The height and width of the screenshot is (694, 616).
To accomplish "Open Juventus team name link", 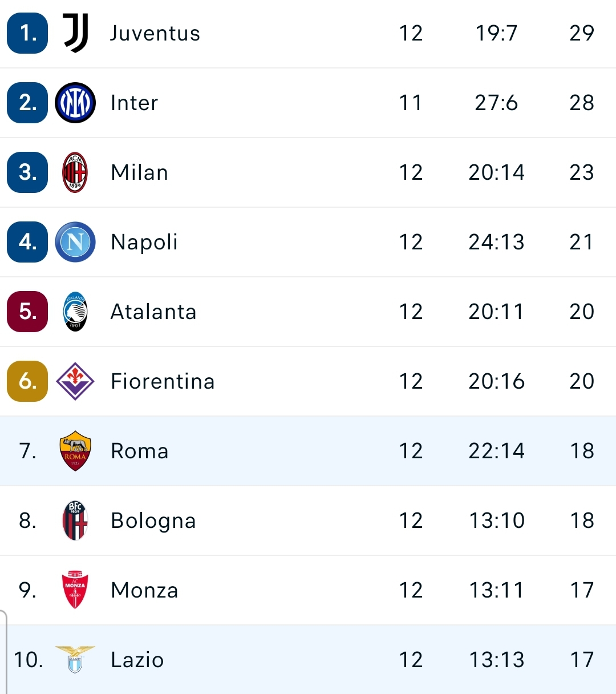I will coord(155,33).
